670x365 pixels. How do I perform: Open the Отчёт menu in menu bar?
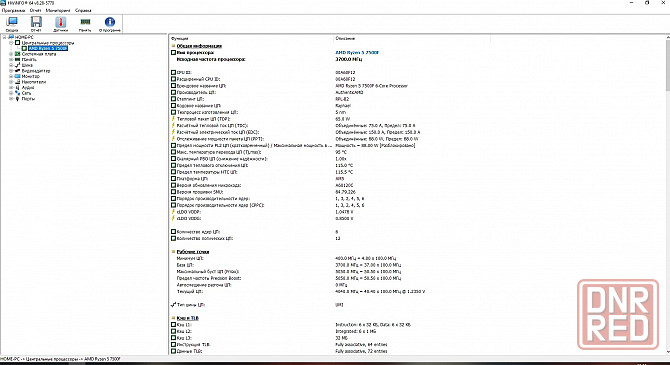35,10
